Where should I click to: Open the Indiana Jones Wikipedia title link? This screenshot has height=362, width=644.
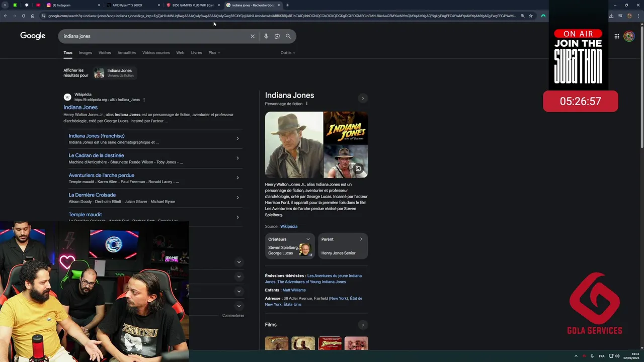80,107
